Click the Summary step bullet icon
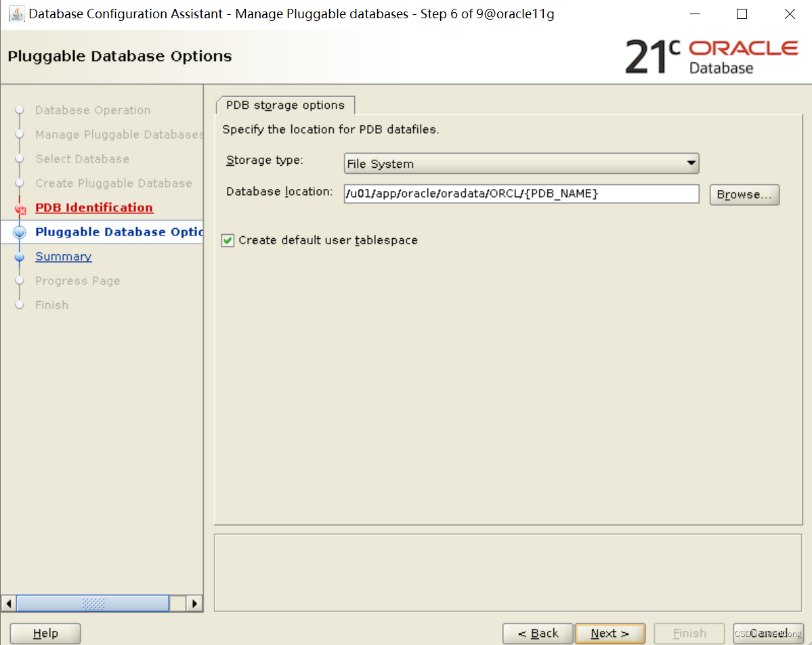This screenshot has width=812, height=645. coord(20,257)
